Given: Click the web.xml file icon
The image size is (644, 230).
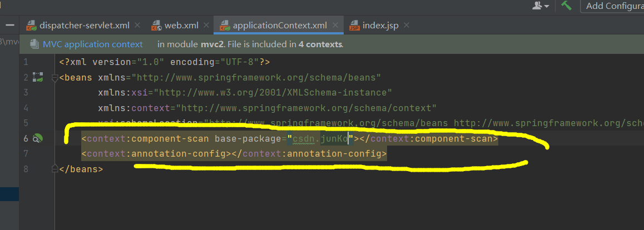Looking at the screenshot, I should [157, 26].
